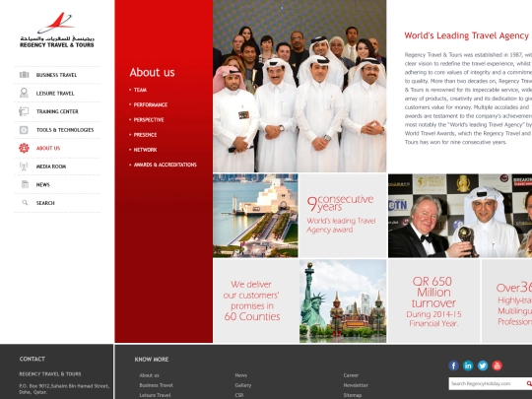Viewport: 532px width, 399px height.
Task: Click the group photo of the team
Action: coord(299,86)
